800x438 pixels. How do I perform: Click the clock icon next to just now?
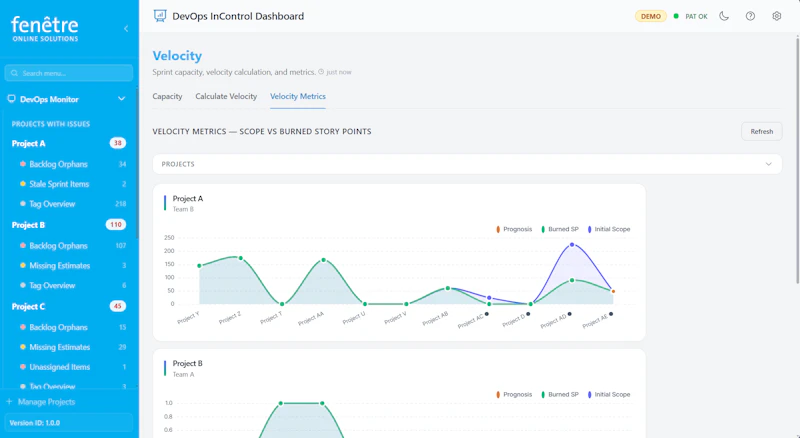321,72
